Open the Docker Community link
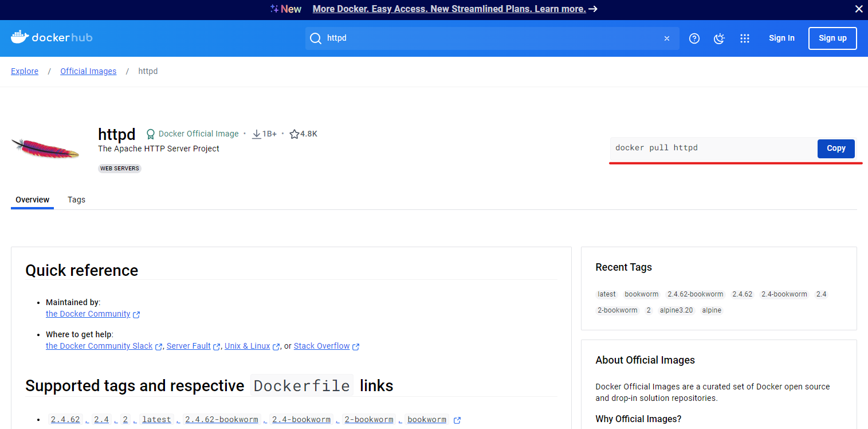 [x=88, y=314]
